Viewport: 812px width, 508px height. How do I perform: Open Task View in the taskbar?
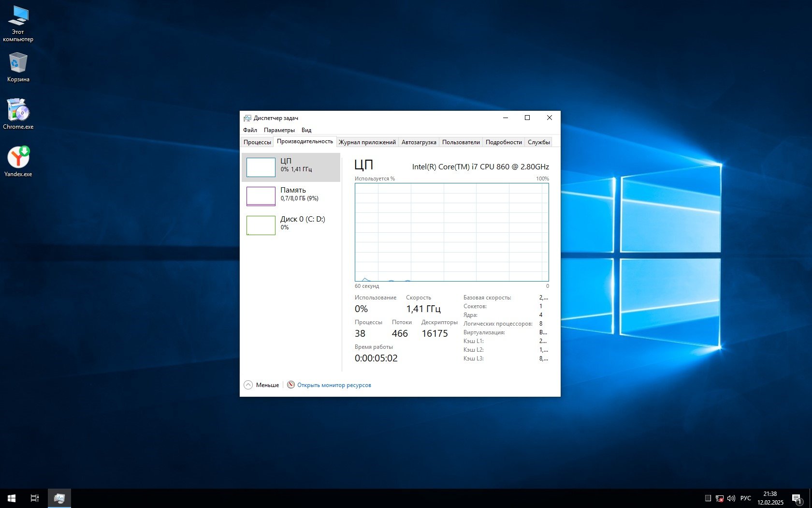tap(35, 498)
